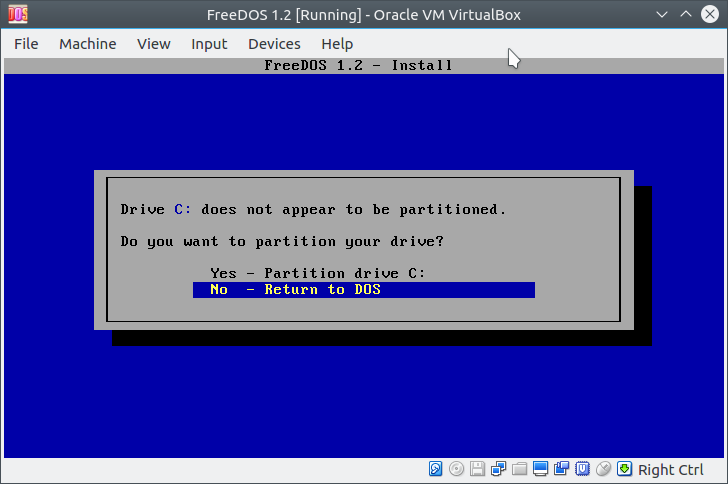Click the hard disk activity status icon
Viewport: 728px width, 484px height.
[x=436, y=469]
